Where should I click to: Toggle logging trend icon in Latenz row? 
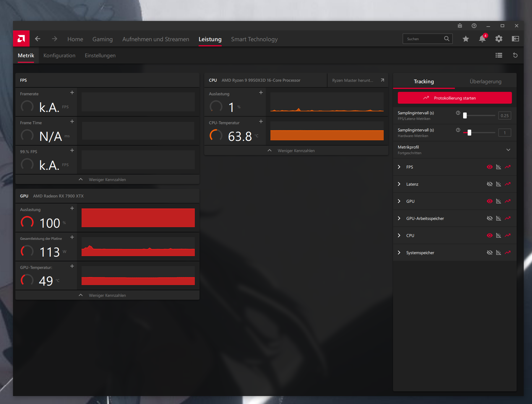pos(508,184)
